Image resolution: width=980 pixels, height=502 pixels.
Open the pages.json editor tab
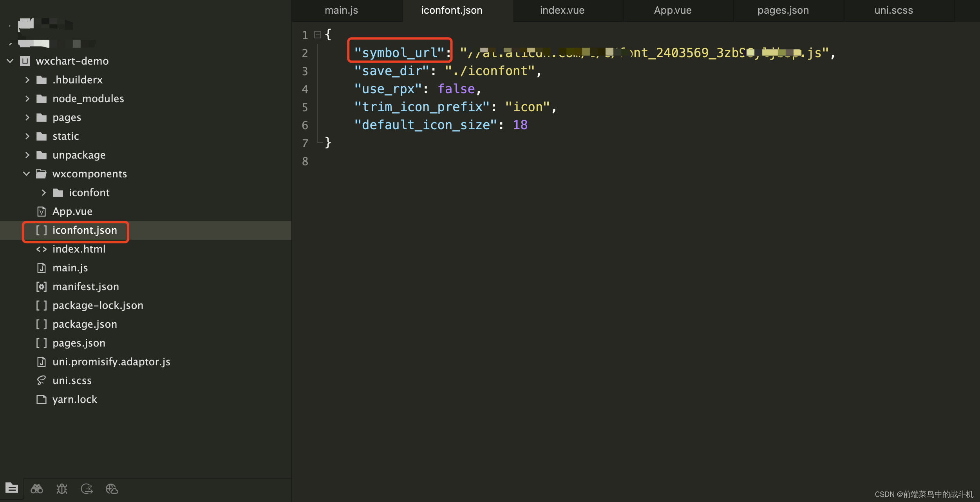(x=783, y=10)
